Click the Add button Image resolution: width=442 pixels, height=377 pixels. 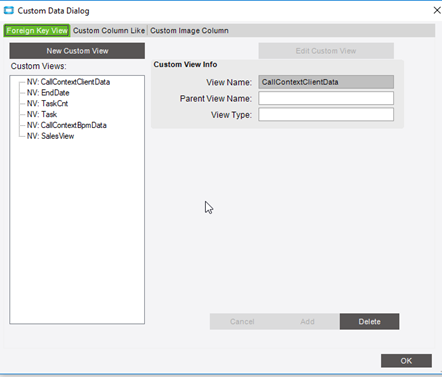[307, 322]
